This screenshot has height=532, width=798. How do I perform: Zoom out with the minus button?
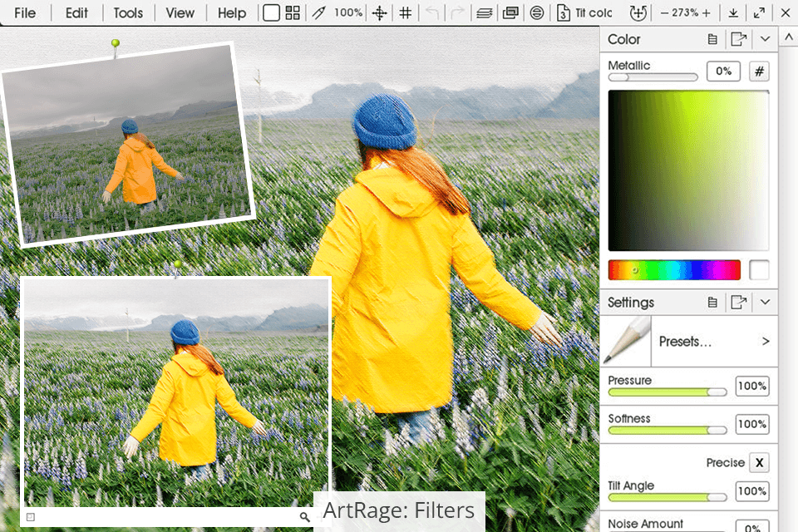coord(664,12)
